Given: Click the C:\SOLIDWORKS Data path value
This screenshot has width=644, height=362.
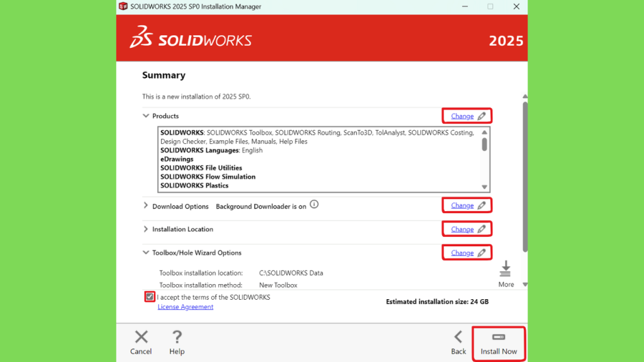Looking at the screenshot, I should pos(291,273).
